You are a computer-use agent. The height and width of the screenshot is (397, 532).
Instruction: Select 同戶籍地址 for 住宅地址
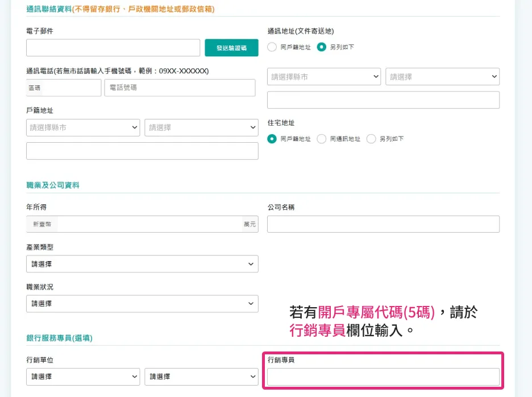pyautogui.click(x=271, y=138)
